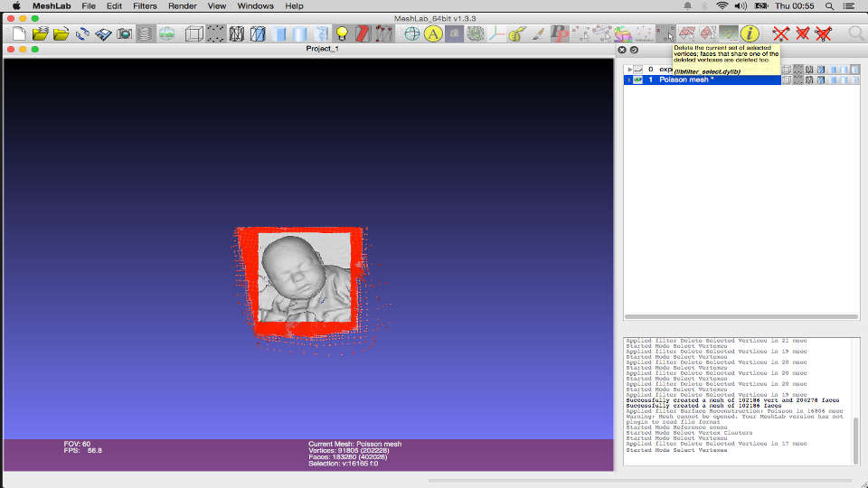This screenshot has height=488, width=868.
Task: Select the paintbrush Z-painting tool
Action: pos(538,33)
